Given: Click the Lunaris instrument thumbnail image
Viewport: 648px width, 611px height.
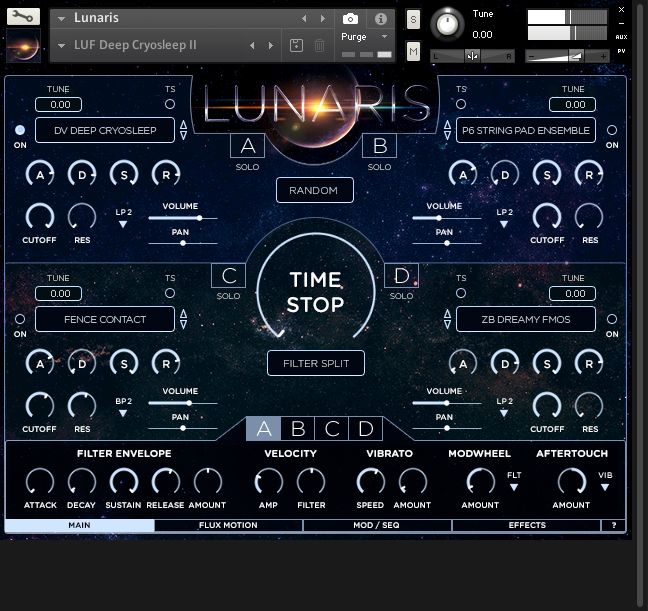Looking at the screenshot, I should tap(24, 45).
